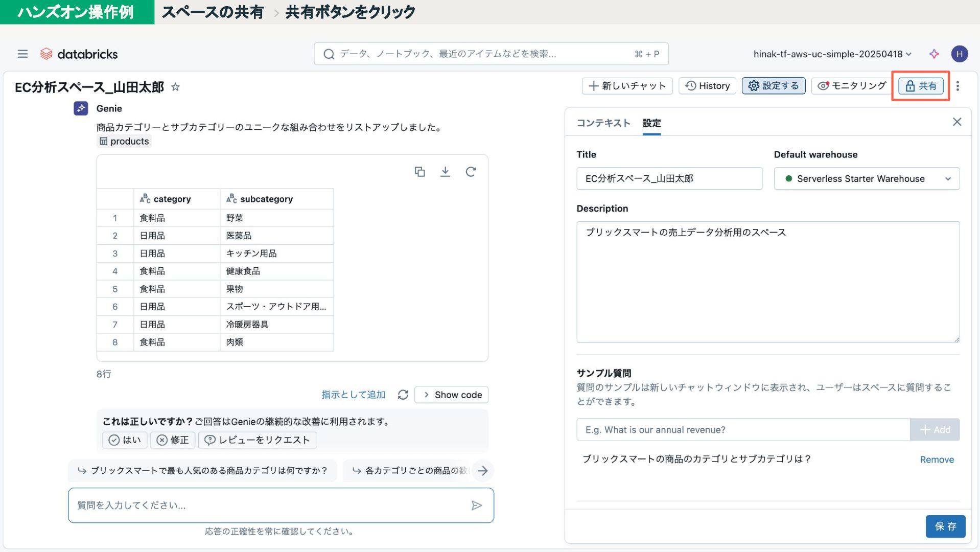Open the kebab menu beside 共有
Screen dimensions: 980x552
coord(958,86)
